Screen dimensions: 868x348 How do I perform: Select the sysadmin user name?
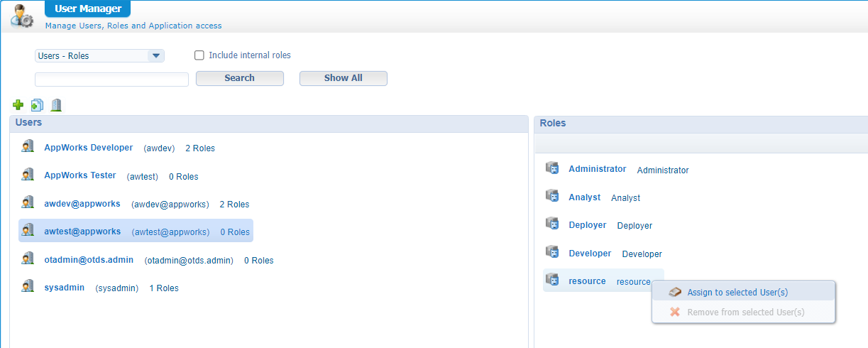coord(65,288)
